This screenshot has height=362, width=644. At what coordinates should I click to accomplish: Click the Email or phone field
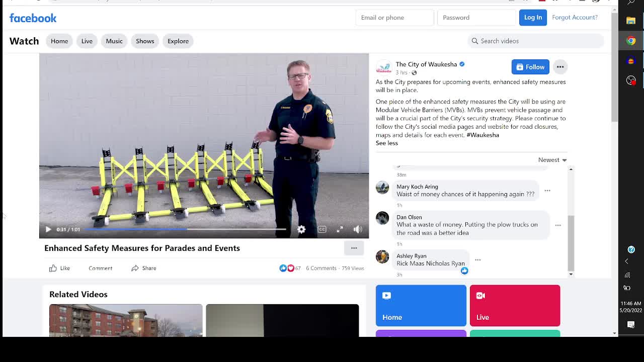pyautogui.click(x=395, y=18)
